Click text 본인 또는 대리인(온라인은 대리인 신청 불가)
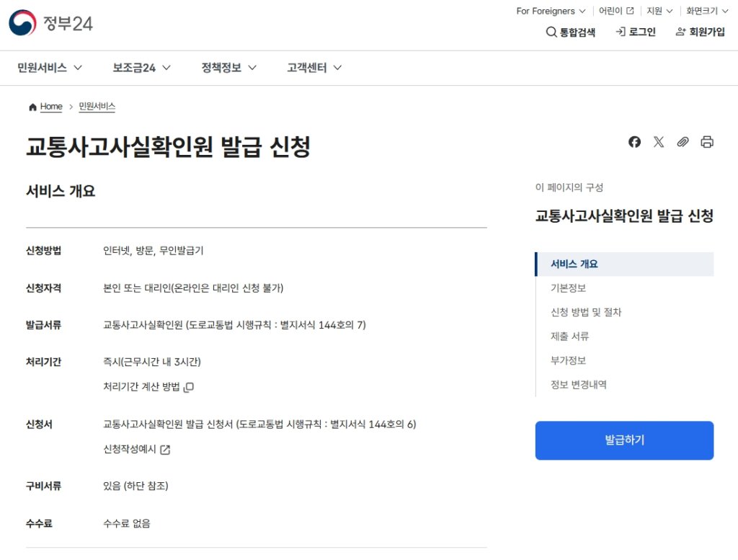Viewport: 738px width, 560px height. [x=193, y=288]
